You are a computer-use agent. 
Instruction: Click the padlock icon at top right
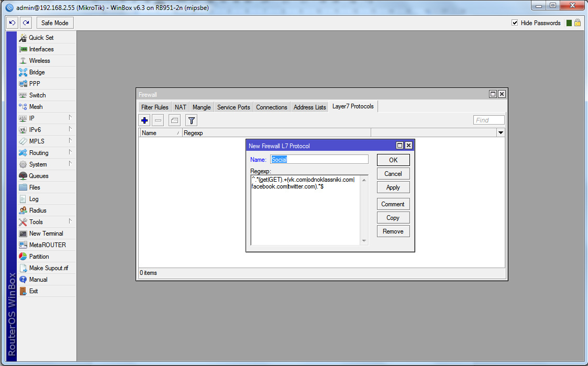click(x=578, y=23)
